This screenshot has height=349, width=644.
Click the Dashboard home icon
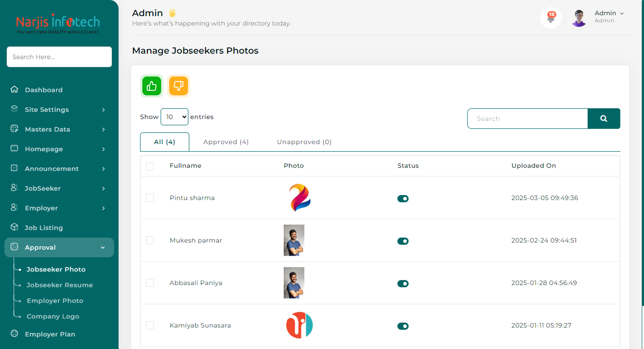pyautogui.click(x=14, y=89)
